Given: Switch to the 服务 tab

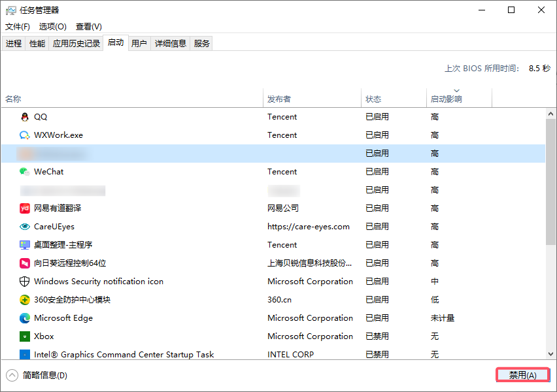Looking at the screenshot, I should click(x=202, y=42).
